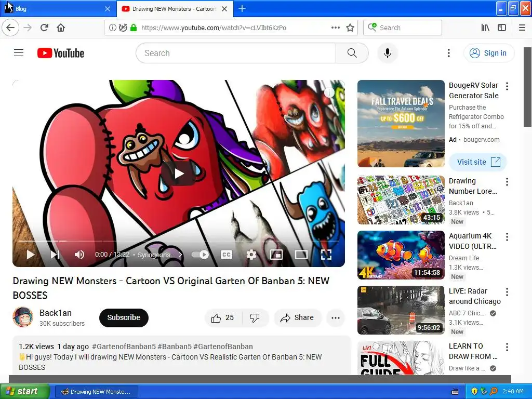Viewport: 532px width, 399px height.
Task: Open LIVE Radar around Chicago title
Action: [x=475, y=296]
